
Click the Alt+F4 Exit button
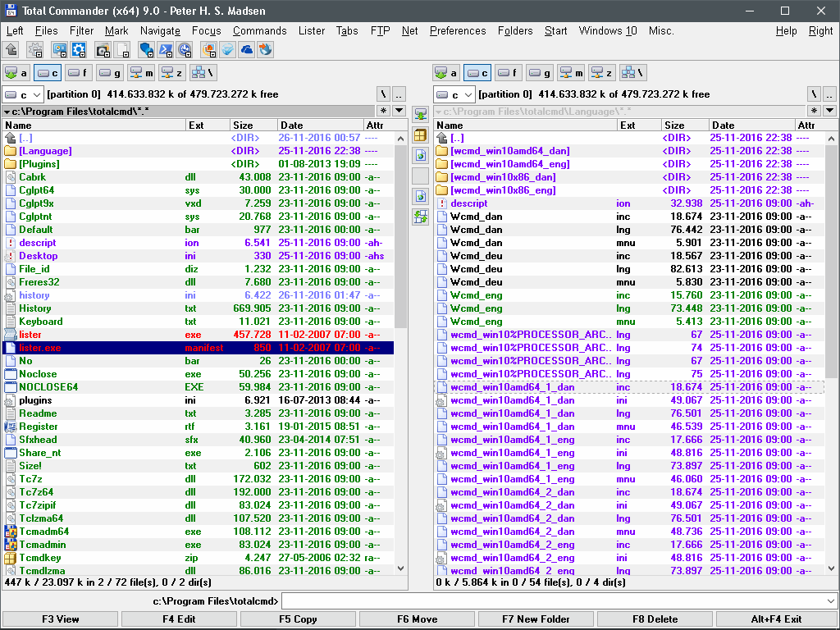[x=776, y=619]
